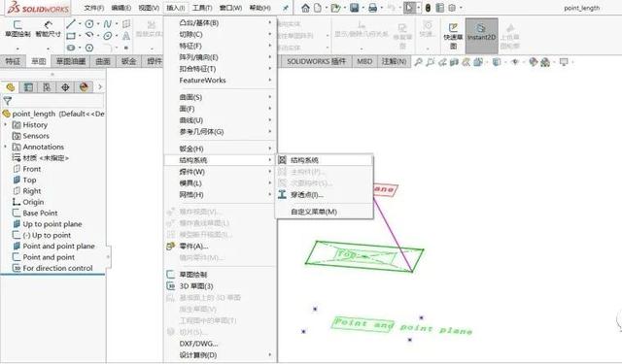Switch to the 特征 ribbon tab
622x364 pixels.
click(x=13, y=61)
